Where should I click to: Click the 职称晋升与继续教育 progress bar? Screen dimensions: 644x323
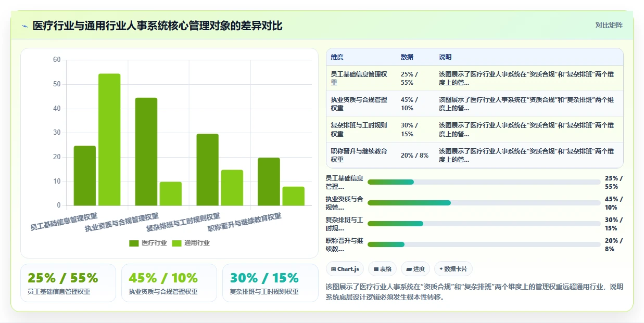484,244
